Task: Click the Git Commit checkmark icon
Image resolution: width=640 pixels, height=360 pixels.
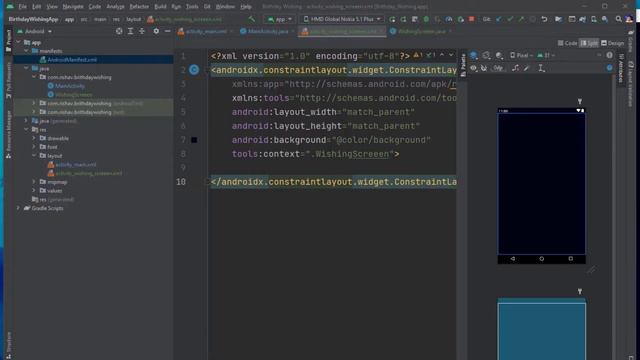Action: click(x=510, y=19)
